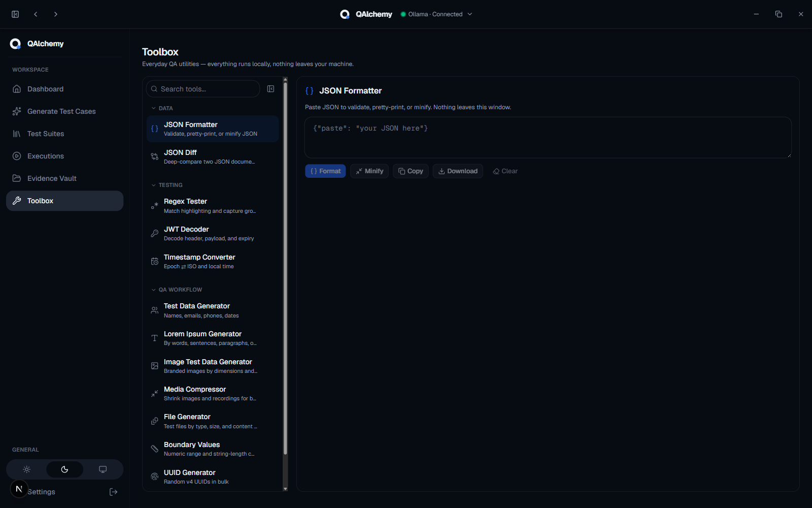Click the Dashboard home icon

click(17, 89)
